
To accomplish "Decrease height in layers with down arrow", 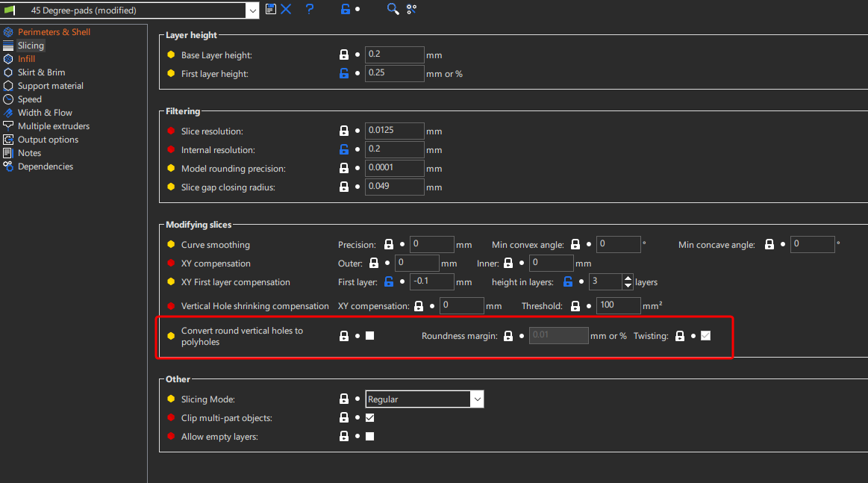I will pyautogui.click(x=627, y=285).
